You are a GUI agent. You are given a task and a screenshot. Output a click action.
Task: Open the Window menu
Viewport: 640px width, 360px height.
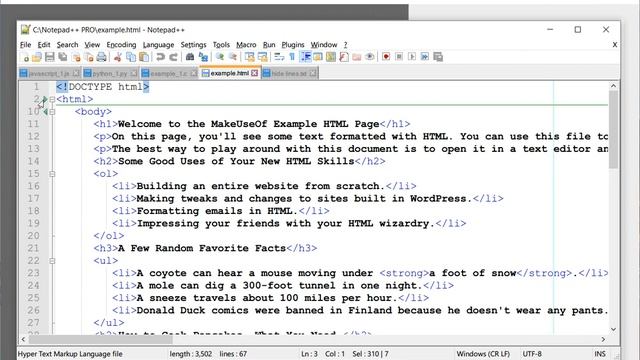coord(324,45)
